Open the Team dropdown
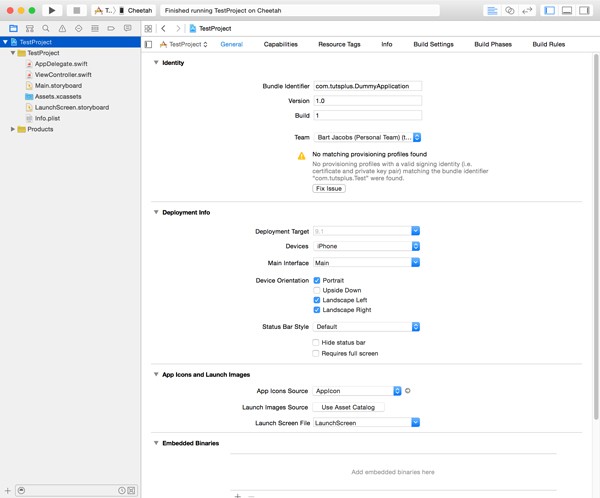This screenshot has width=600, height=498. pos(367,137)
